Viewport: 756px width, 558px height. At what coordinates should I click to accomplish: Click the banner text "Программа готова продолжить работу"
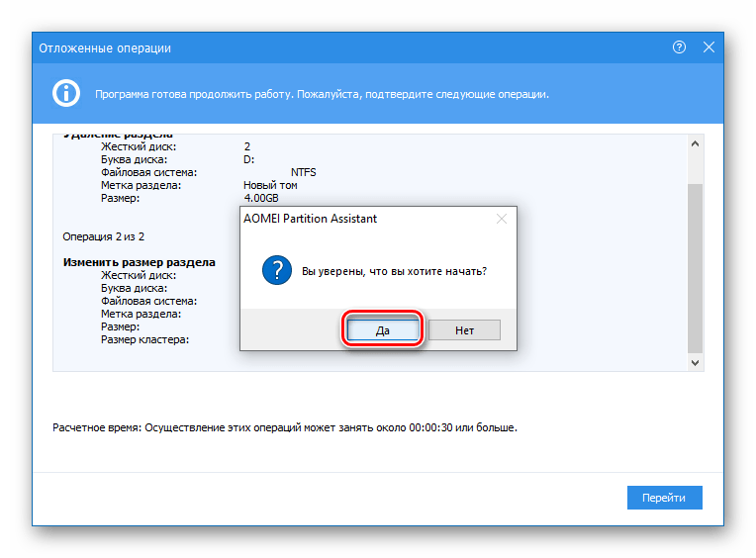[194, 94]
